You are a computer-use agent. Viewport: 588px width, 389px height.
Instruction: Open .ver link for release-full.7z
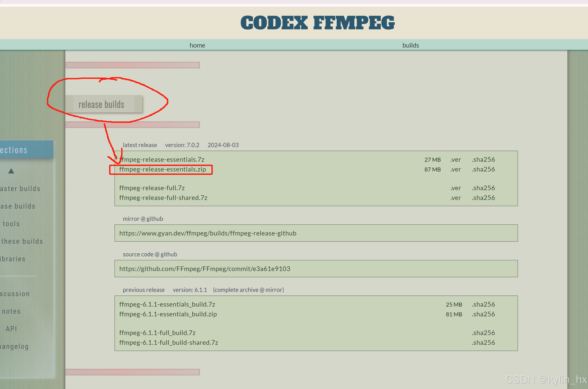(456, 188)
